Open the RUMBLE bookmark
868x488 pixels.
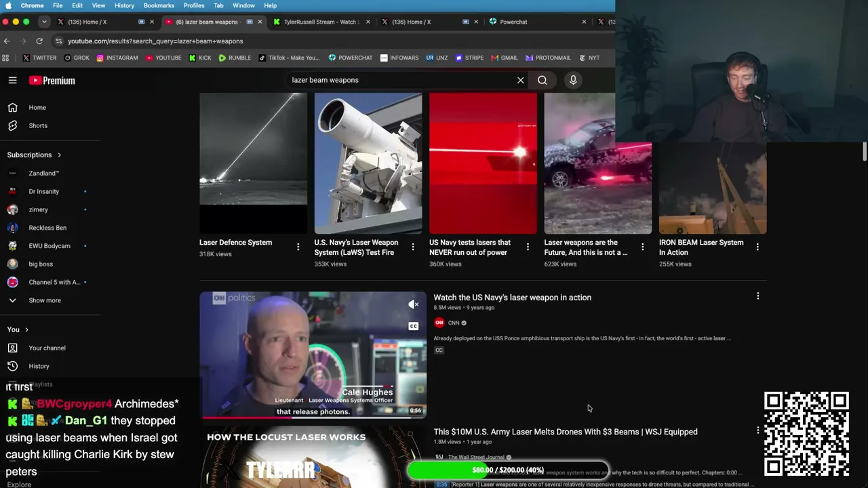235,58
